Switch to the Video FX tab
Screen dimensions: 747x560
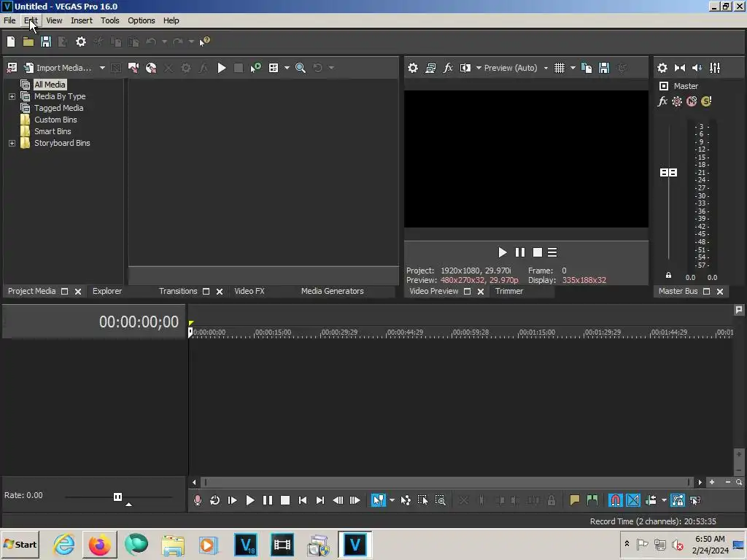249,291
